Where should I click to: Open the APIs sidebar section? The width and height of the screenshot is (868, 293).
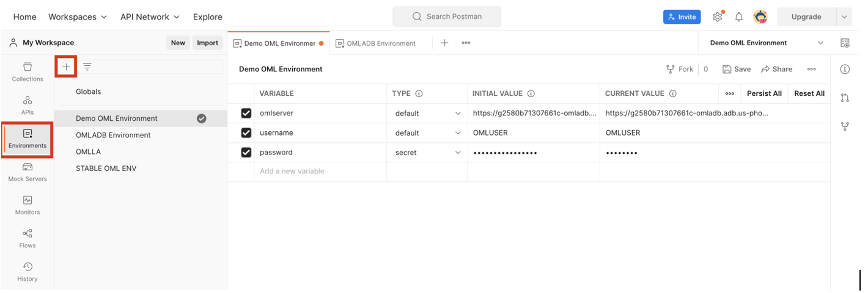pyautogui.click(x=28, y=105)
